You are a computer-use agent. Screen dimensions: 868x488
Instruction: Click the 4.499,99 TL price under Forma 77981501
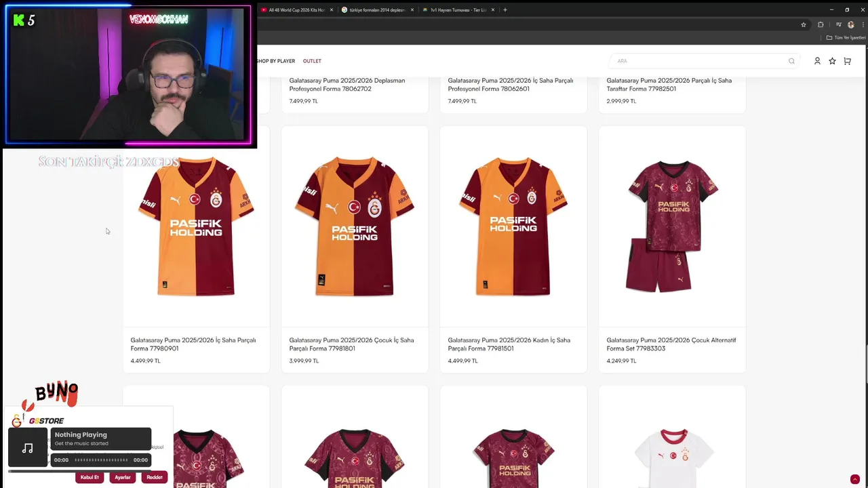point(462,361)
